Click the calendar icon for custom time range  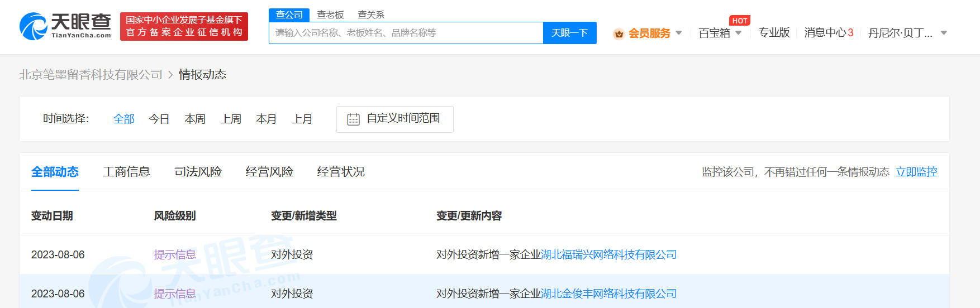coord(353,119)
